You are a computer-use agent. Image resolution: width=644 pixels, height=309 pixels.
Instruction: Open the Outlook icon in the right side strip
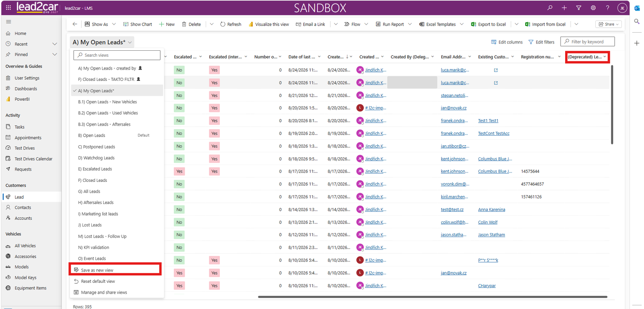tap(637, 8)
